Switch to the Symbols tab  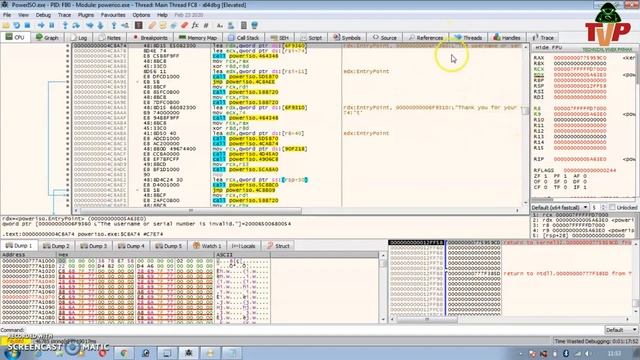pyautogui.click(x=347, y=38)
